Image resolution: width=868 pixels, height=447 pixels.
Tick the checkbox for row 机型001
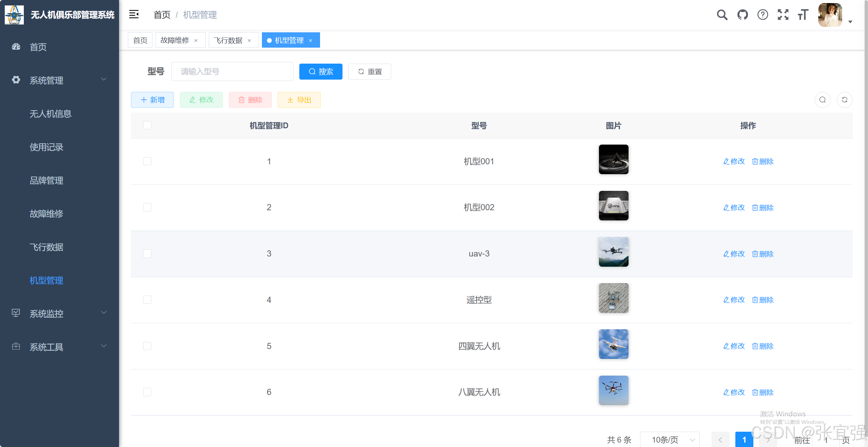pos(147,161)
